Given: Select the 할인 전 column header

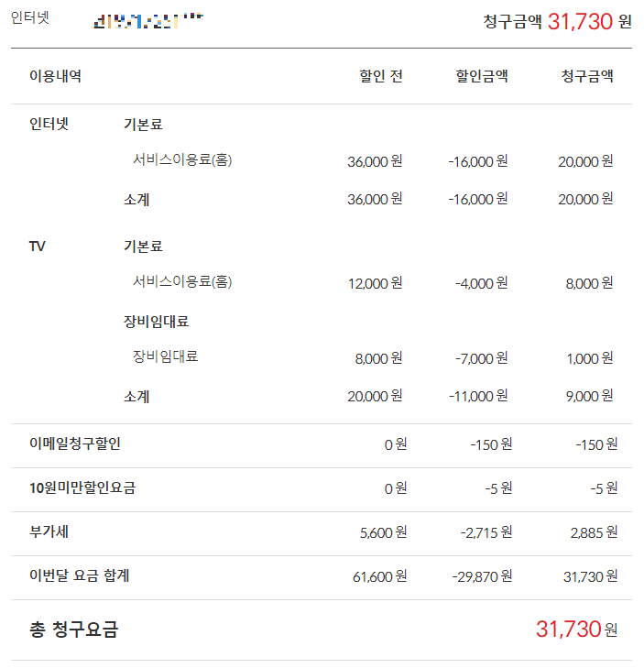Looking at the screenshot, I should [x=381, y=76].
